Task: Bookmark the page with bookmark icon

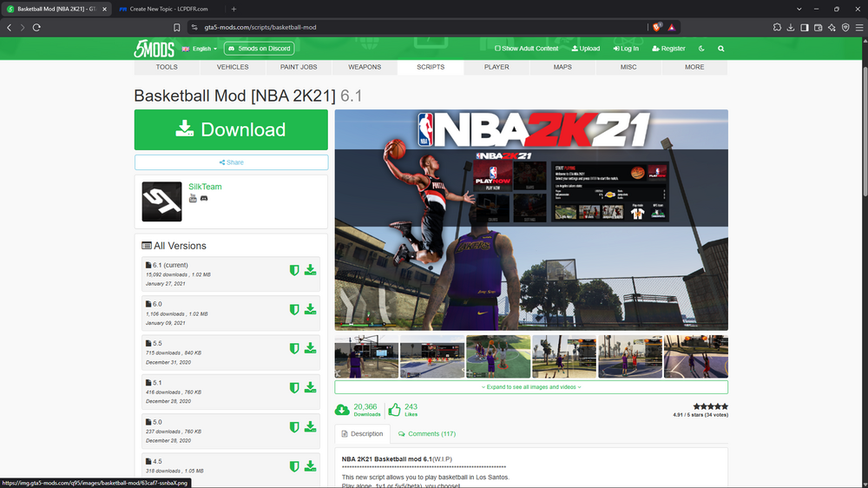Action: [176, 27]
